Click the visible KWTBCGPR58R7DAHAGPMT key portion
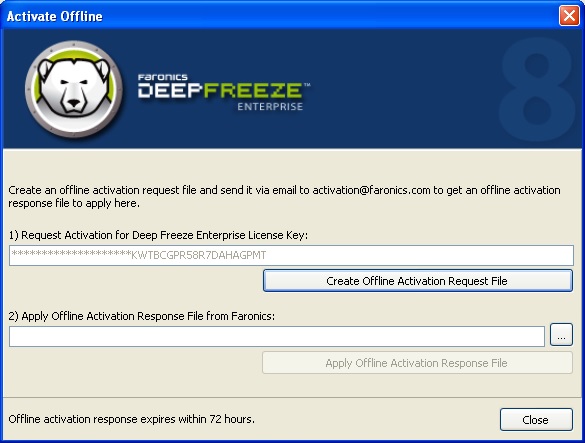585x443 pixels. coord(198,255)
